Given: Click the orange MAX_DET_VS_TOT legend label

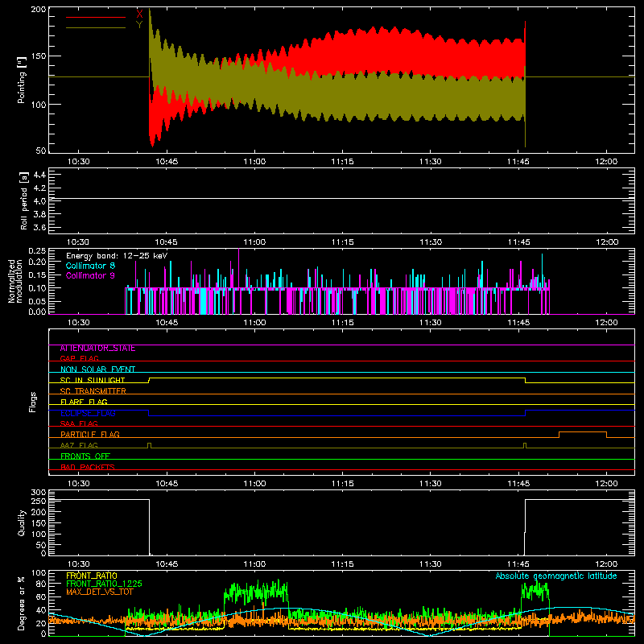Looking at the screenshot, I should (x=100, y=592).
